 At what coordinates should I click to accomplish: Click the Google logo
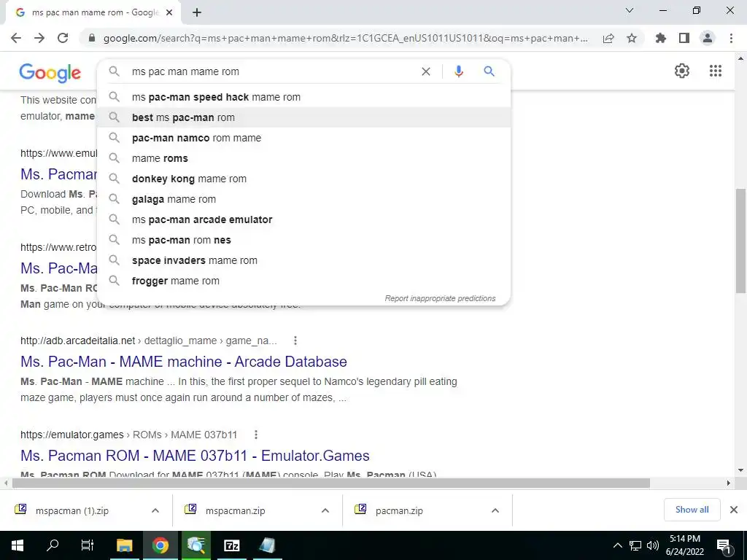click(x=50, y=73)
